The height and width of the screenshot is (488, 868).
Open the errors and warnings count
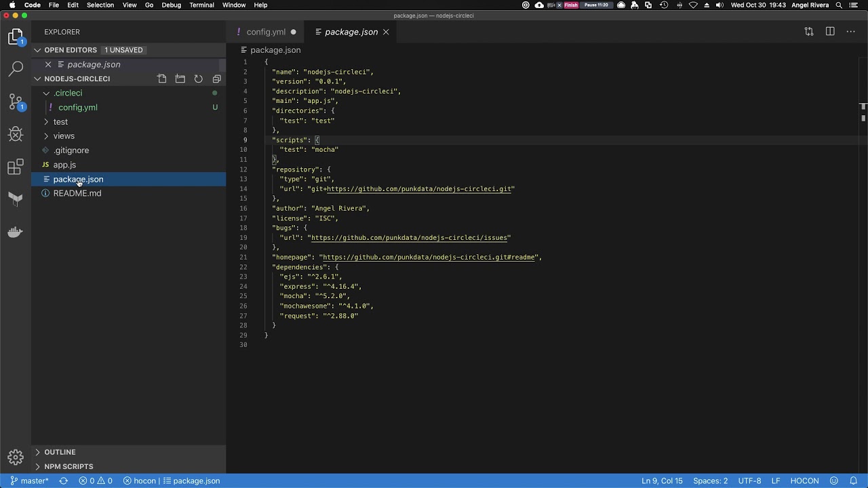[96, 481]
